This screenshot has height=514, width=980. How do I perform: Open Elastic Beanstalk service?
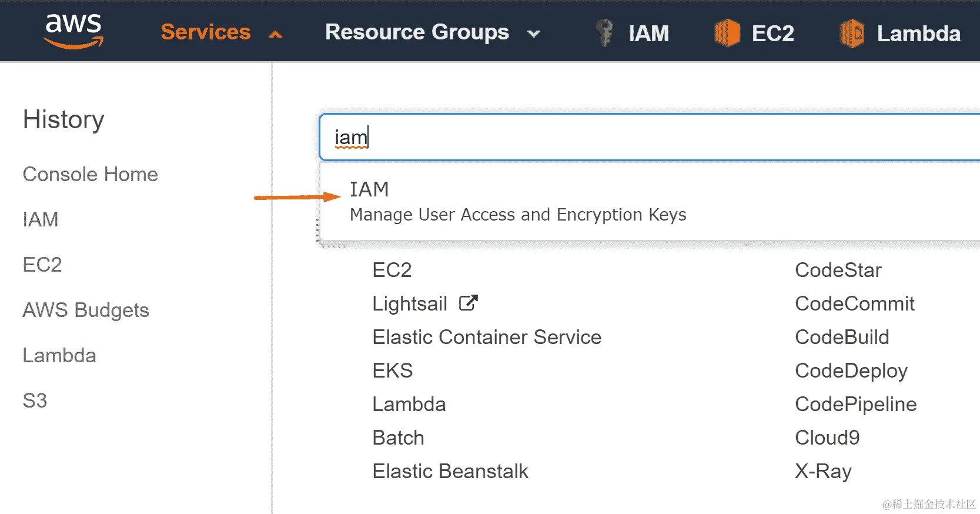(x=450, y=471)
